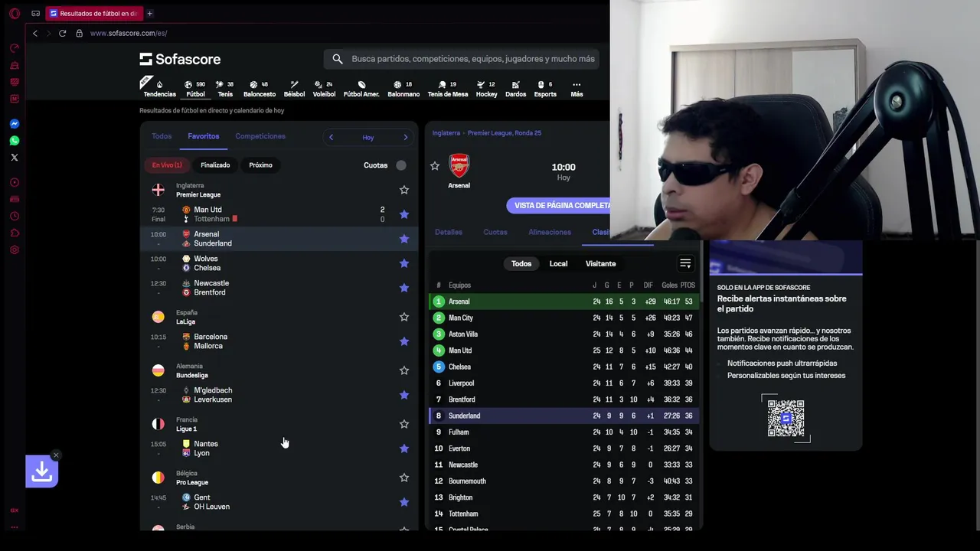Show Visitante standings only
Image resolution: width=980 pixels, height=551 pixels.
pyautogui.click(x=600, y=263)
